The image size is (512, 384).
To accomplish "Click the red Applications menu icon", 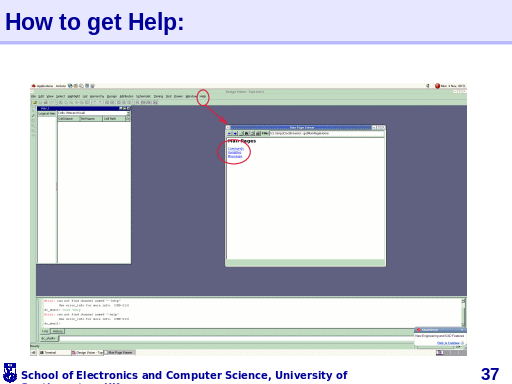I will [34, 86].
